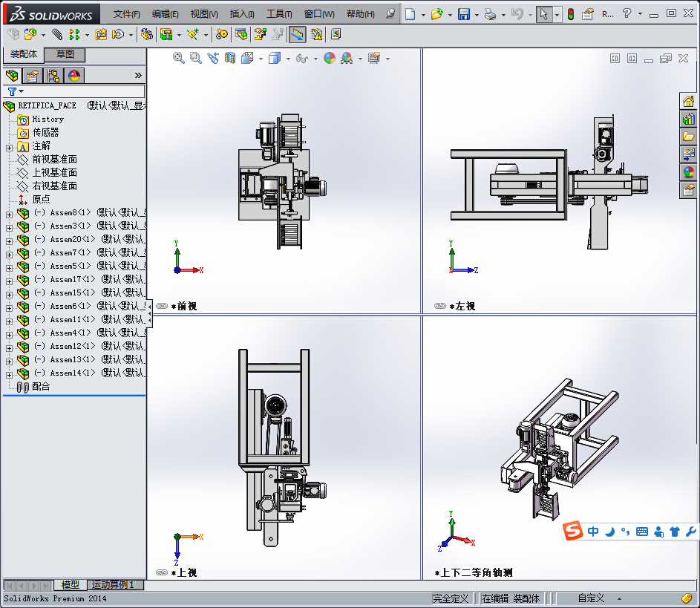
Task: Toggle the link views icon beside *前视
Action: click(162, 306)
